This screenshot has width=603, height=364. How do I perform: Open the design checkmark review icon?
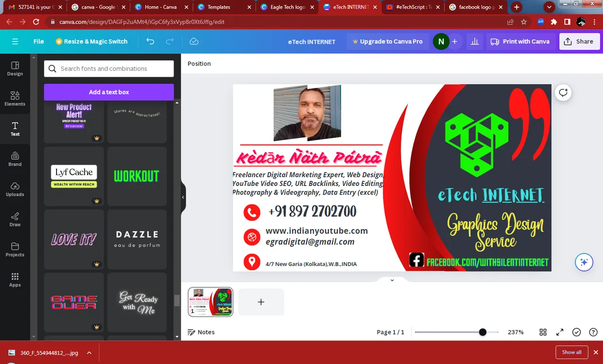click(577, 332)
